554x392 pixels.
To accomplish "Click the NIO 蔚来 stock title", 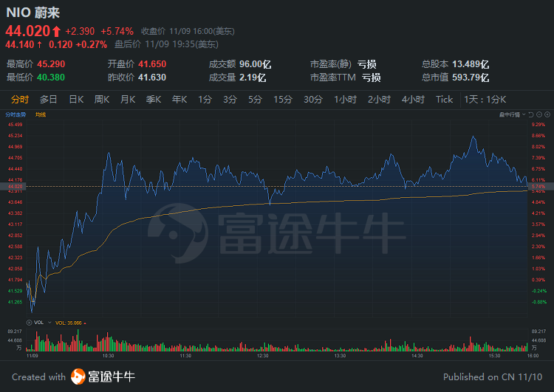I will (33, 13).
